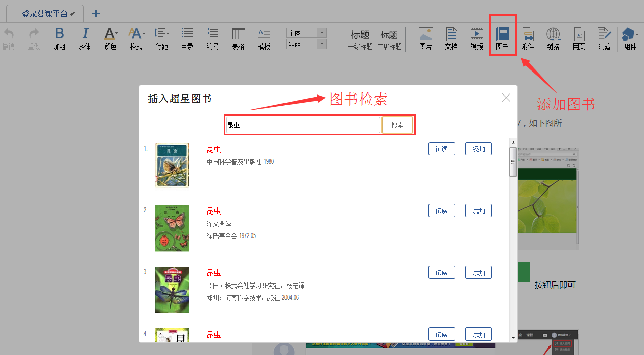Screen dimensions: 644x355
Task: Click the text 中国科学普及出版社 1980
Action: 240,162
